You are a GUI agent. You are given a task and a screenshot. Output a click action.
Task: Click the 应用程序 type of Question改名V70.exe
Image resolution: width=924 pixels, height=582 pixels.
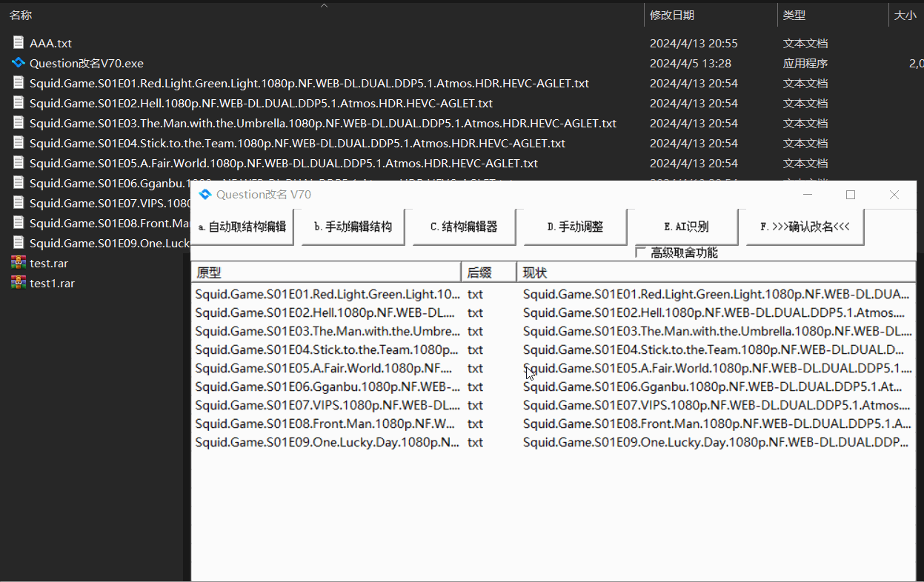click(x=805, y=64)
